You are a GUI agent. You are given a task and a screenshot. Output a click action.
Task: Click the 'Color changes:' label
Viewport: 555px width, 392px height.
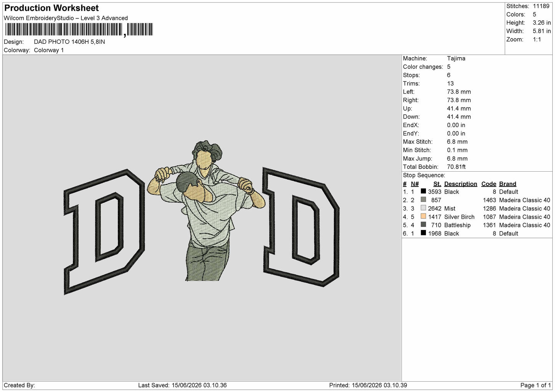tap(423, 67)
